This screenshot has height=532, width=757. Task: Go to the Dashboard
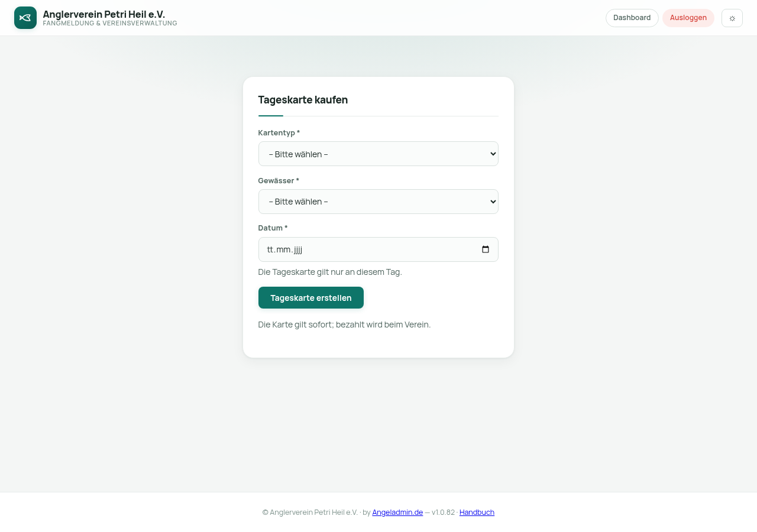[632, 18]
